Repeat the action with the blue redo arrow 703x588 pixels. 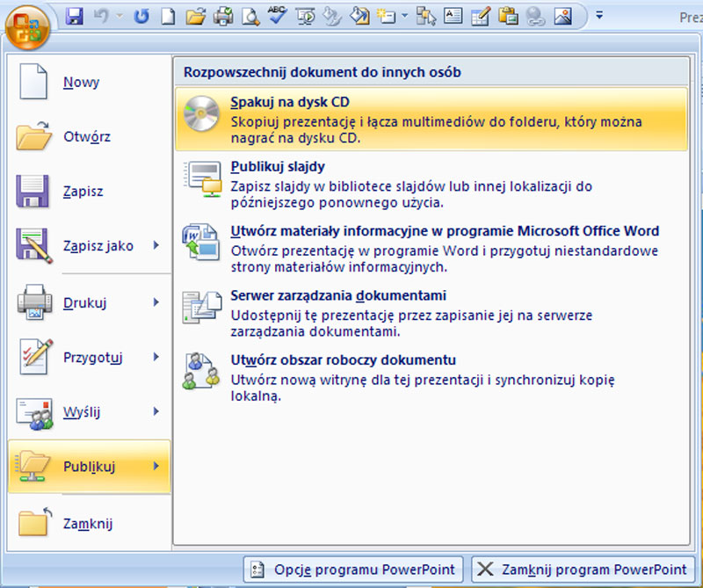pyautogui.click(x=141, y=17)
